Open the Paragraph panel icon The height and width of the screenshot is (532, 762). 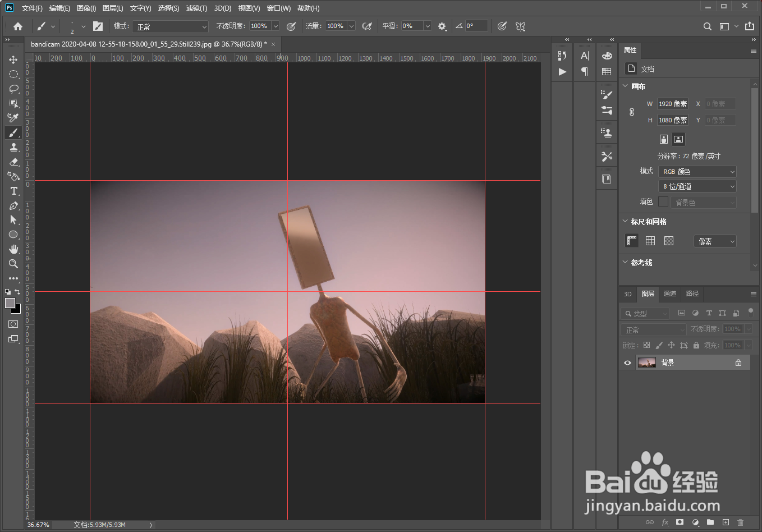585,71
